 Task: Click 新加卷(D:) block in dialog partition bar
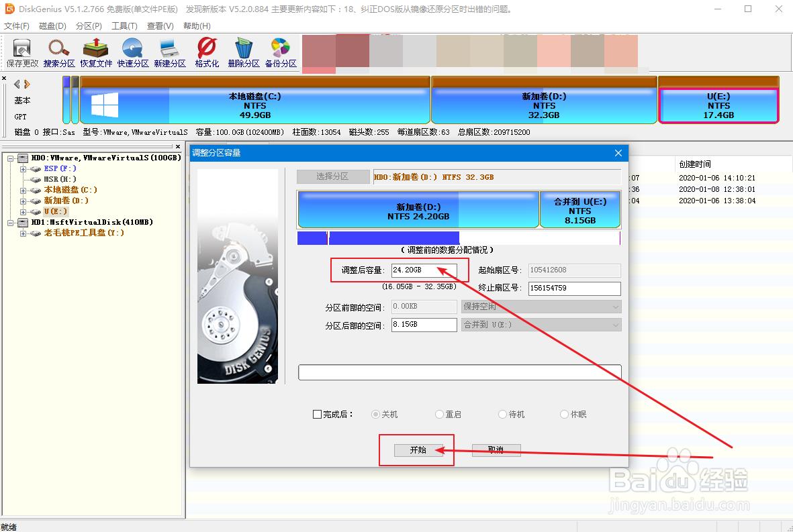pyautogui.click(x=418, y=210)
